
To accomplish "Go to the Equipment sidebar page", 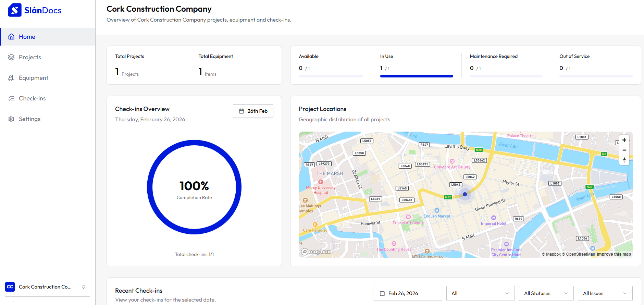I will (48, 78).
